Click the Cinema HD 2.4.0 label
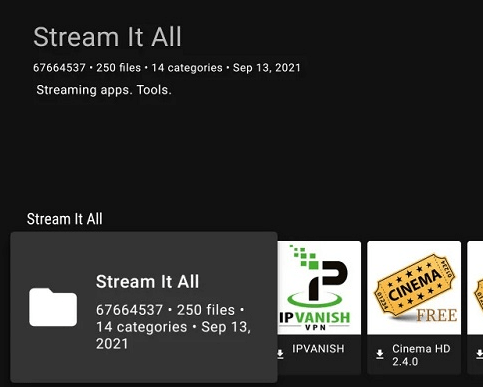Image resolution: width=483 pixels, height=387 pixels. (x=421, y=355)
